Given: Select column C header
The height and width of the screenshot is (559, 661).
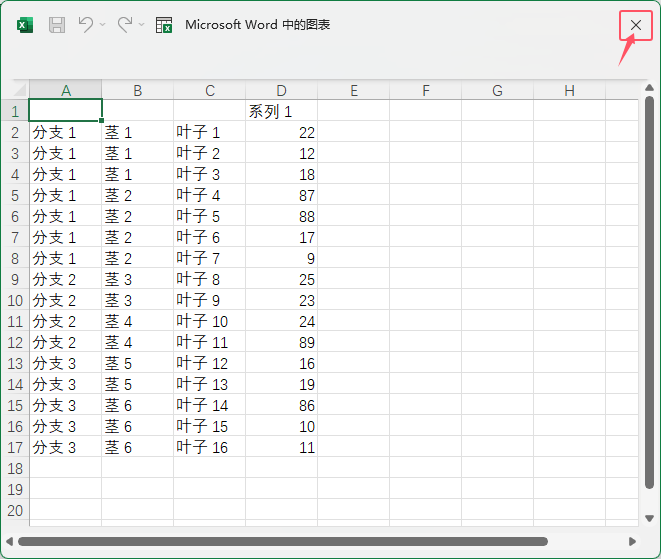Looking at the screenshot, I should pos(210,90).
